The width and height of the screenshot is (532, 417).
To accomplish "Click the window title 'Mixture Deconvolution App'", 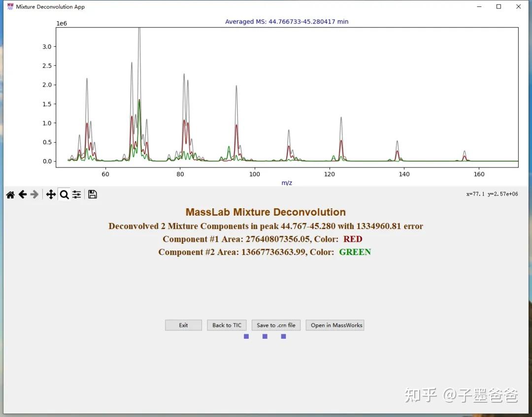I will pyautogui.click(x=50, y=7).
